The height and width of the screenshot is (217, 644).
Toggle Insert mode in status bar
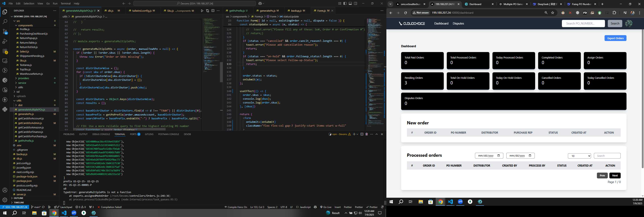point(337,207)
